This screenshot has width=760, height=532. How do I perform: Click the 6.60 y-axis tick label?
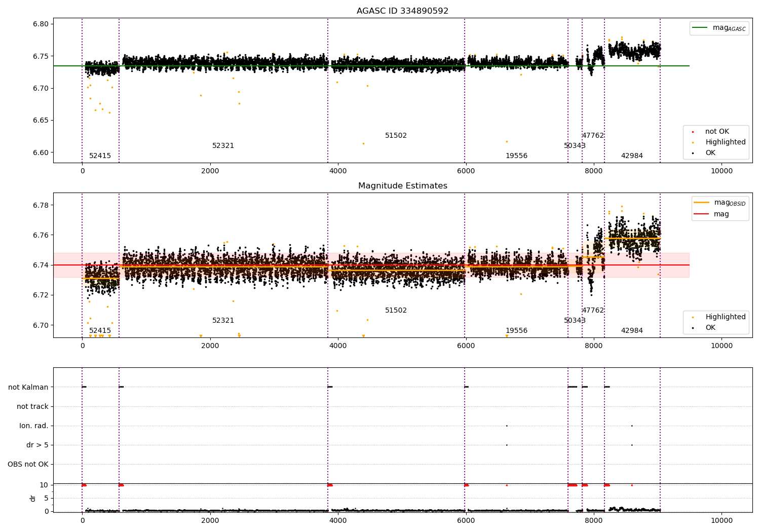pos(41,153)
